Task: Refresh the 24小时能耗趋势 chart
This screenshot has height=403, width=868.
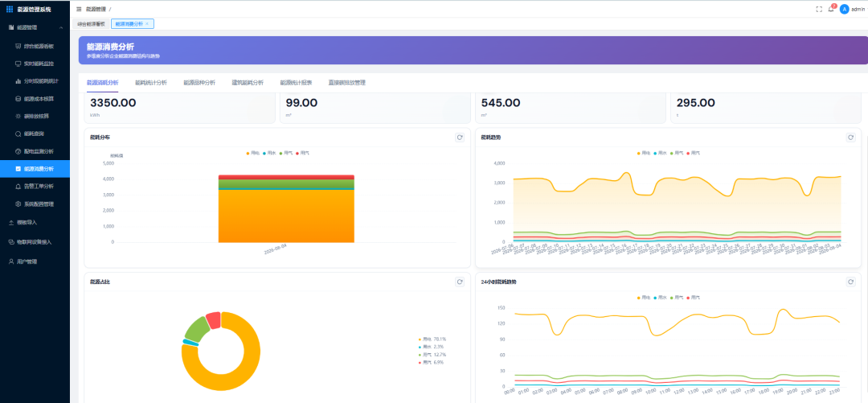Action: pos(850,282)
